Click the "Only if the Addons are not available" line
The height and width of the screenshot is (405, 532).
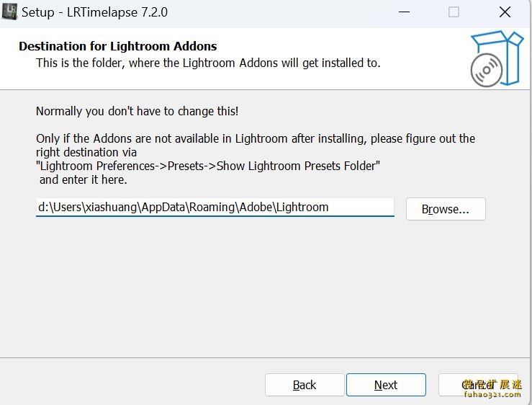(255, 138)
